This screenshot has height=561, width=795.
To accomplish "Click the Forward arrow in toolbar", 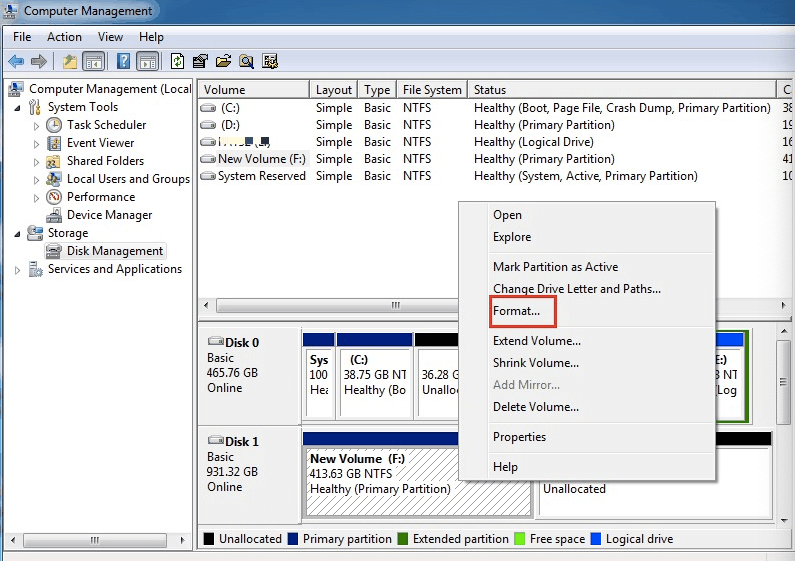I will coord(39,61).
